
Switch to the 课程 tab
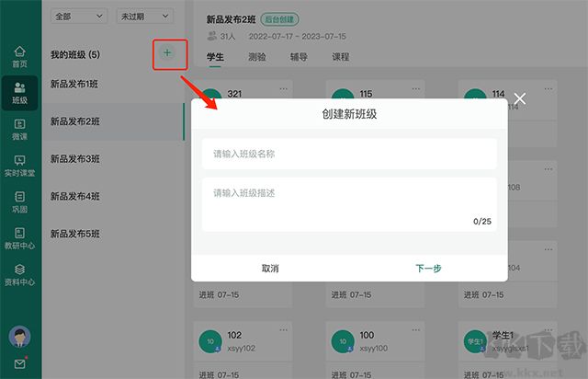tap(340, 57)
